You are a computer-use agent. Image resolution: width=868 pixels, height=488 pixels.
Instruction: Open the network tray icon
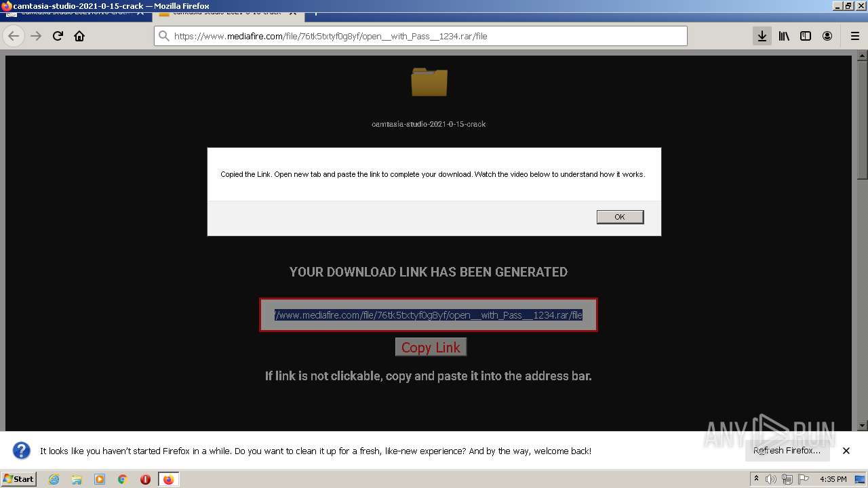click(787, 479)
